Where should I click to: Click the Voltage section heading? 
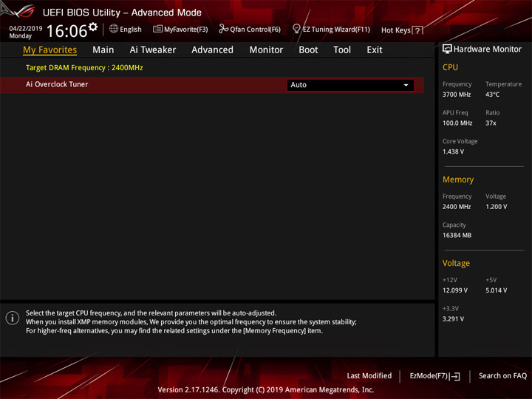tap(456, 263)
